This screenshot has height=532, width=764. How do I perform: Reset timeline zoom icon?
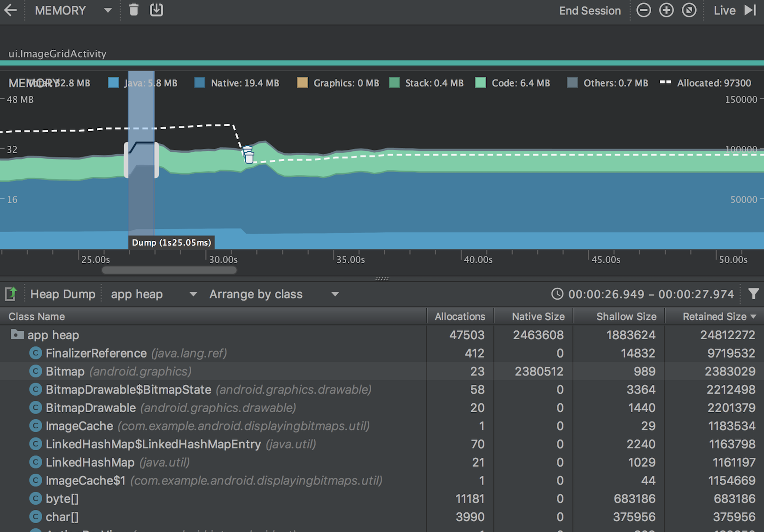click(689, 10)
